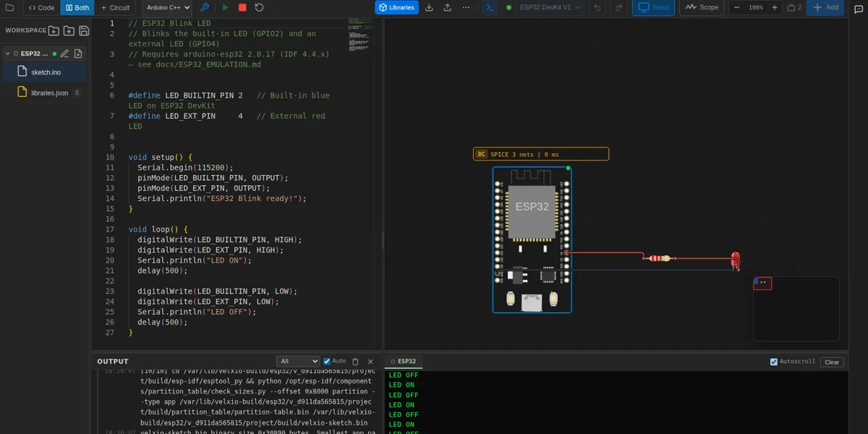Click the left push button on ESP32 board
Viewport: 868px width, 434px height.
[511, 298]
